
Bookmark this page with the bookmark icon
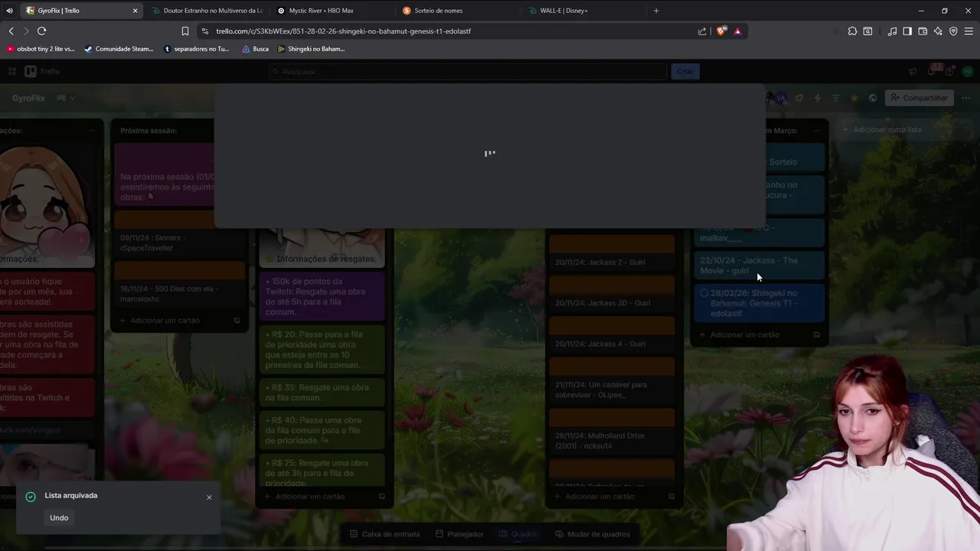tap(185, 31)
